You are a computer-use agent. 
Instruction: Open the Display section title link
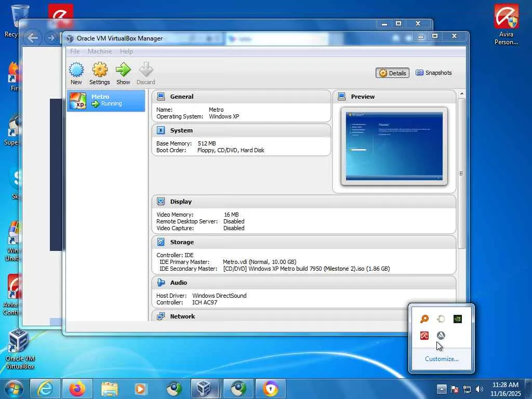(181, 202)
